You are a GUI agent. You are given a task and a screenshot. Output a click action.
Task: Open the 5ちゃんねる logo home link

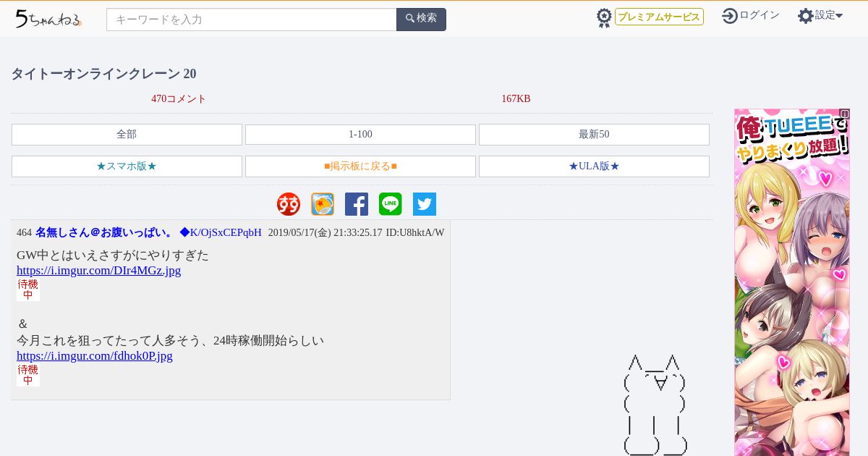pos(48,19)
